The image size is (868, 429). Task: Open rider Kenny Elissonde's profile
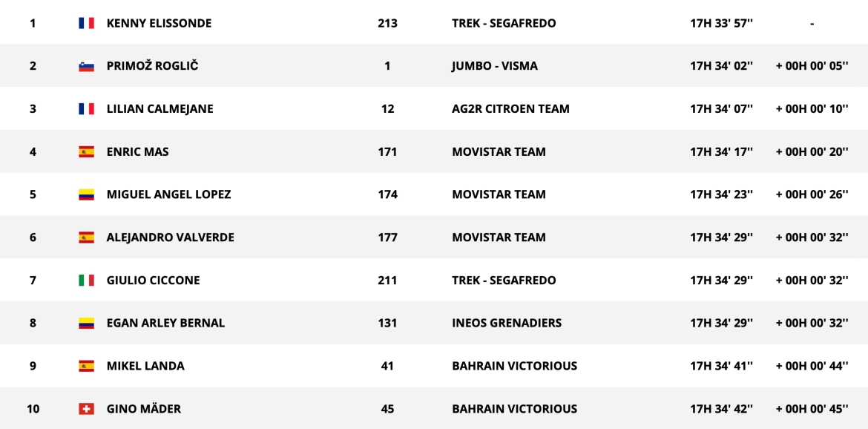[159, 23]
